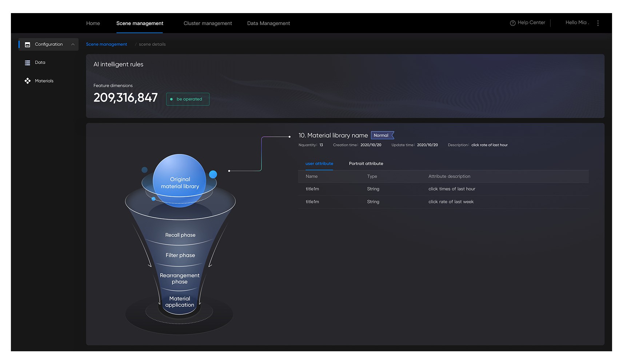Screen dimensions: 623x364
Task: Switch to the Portrait attribute tab
Action: click(366, 164)
